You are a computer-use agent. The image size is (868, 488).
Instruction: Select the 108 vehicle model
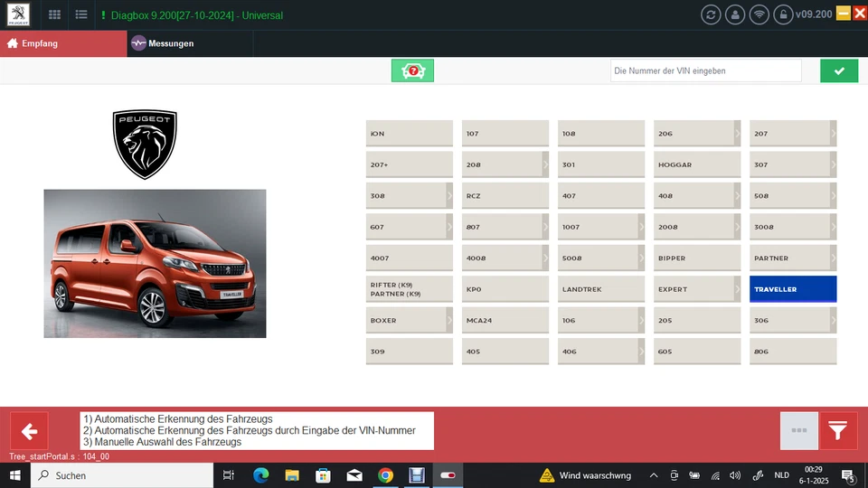pyautogui.click(x=601, y=134)
